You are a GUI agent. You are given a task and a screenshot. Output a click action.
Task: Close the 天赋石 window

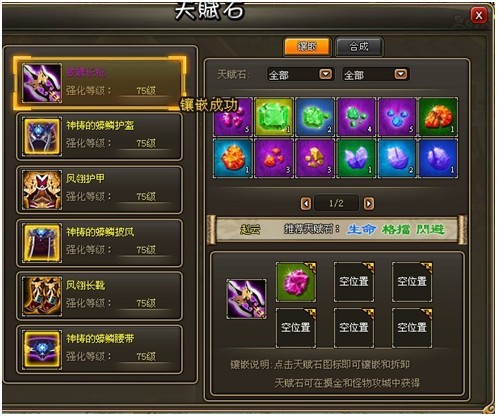pos(479,15)
